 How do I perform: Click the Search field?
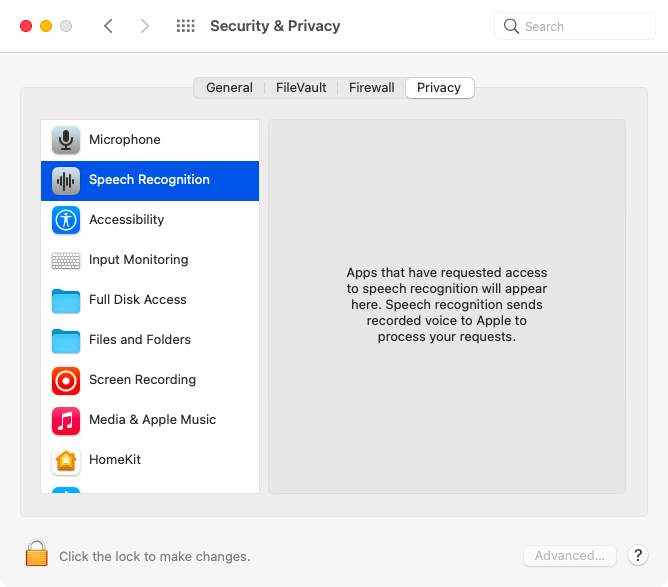575,26
